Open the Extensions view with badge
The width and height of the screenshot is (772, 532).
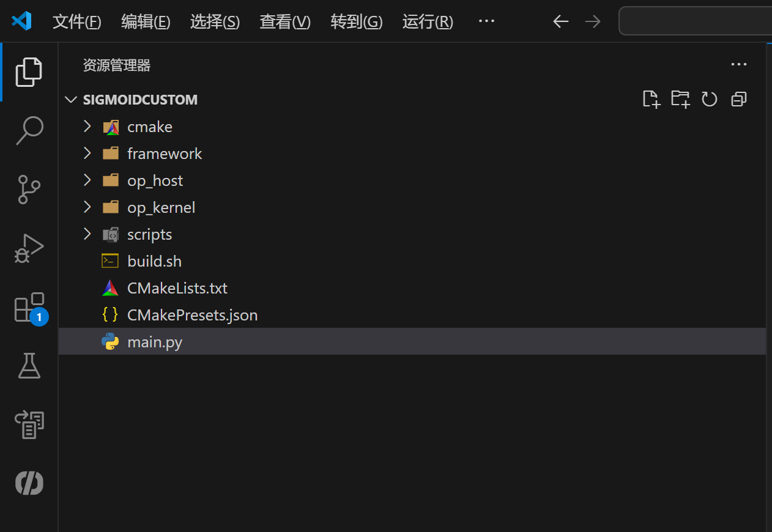tap(30, 308)
